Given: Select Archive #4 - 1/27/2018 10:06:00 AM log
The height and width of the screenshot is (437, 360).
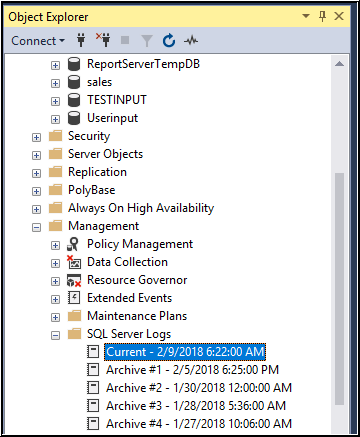Looking at the screenshot, I should (199, 424).
